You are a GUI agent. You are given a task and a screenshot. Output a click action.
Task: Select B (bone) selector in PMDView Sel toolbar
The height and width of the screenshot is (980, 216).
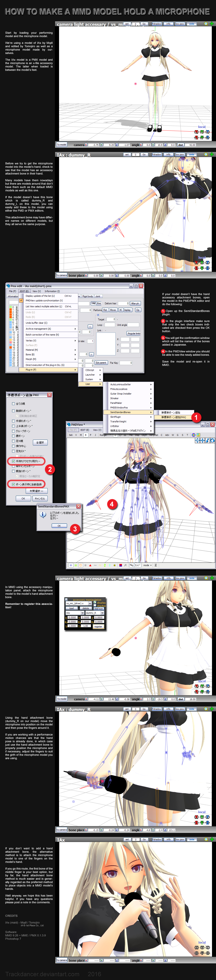[86, 435]
